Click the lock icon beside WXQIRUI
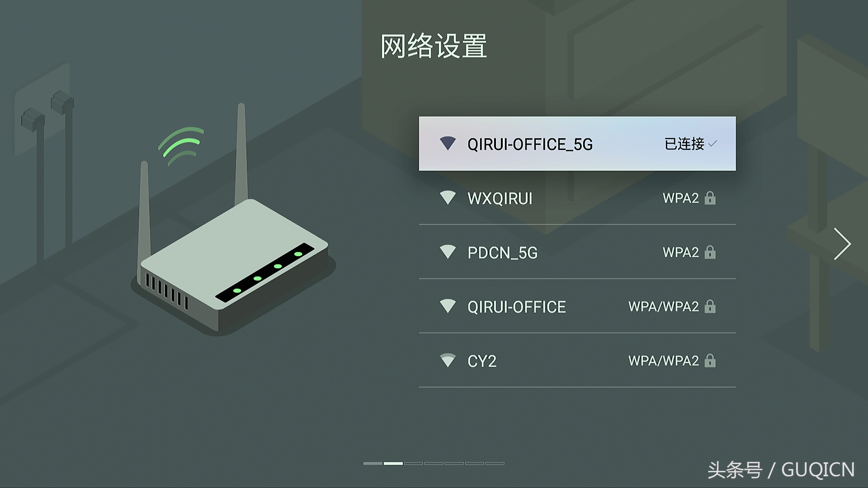The image size is (868, 488). [x=710, y=197]
